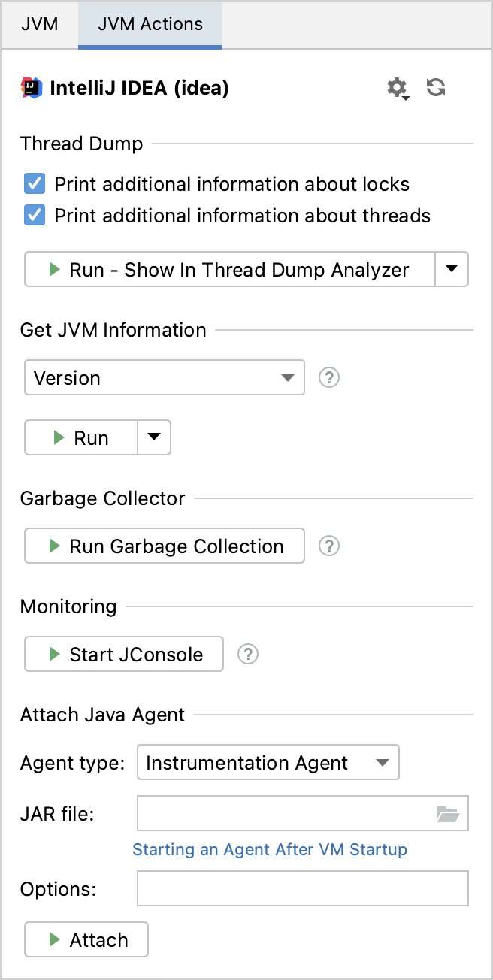This screenshot has height=980, width=493.
Task: Click the Get JVM Information heading
Action: click(x=113, y=330)
